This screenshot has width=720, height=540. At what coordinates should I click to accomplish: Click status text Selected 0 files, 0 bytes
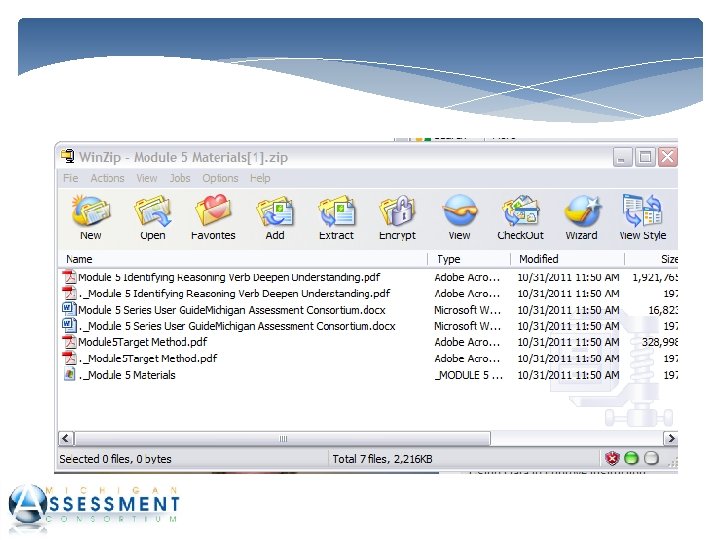[x=115, y=459]
